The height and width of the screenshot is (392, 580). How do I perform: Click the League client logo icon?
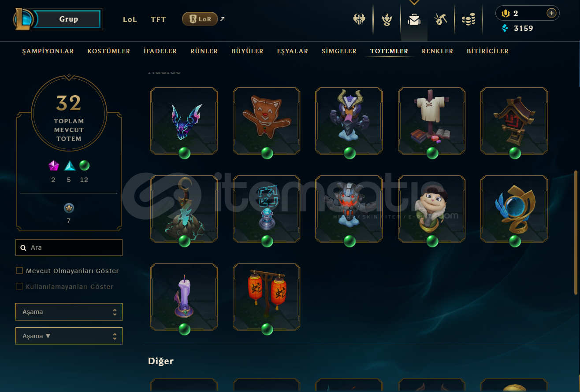pos(22,19)
